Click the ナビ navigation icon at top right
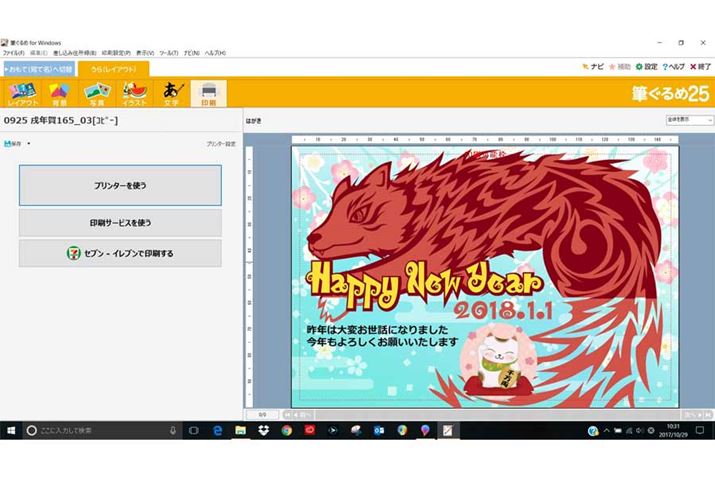Viewport: 715px width, 477px height. pos(592,67)
